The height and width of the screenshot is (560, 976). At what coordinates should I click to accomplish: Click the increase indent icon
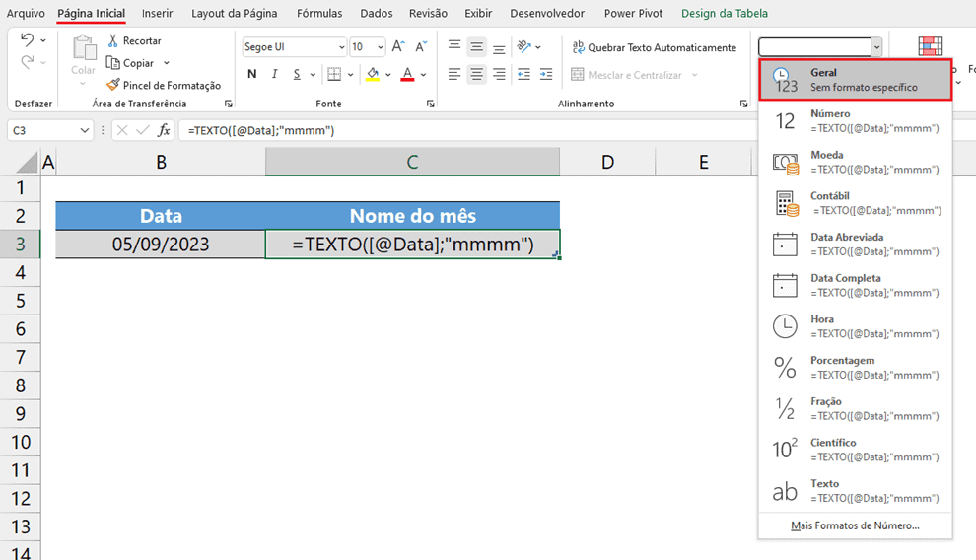click(544, 75)
